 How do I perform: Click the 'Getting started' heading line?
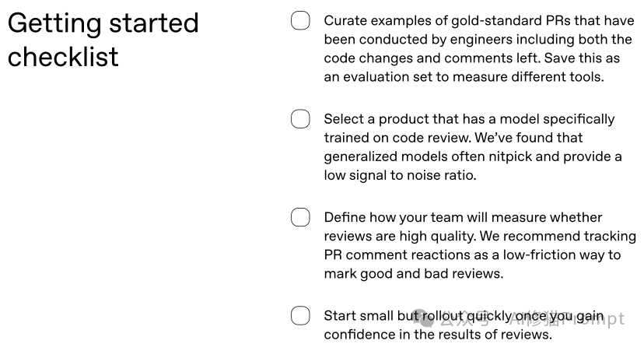(103, 22)
